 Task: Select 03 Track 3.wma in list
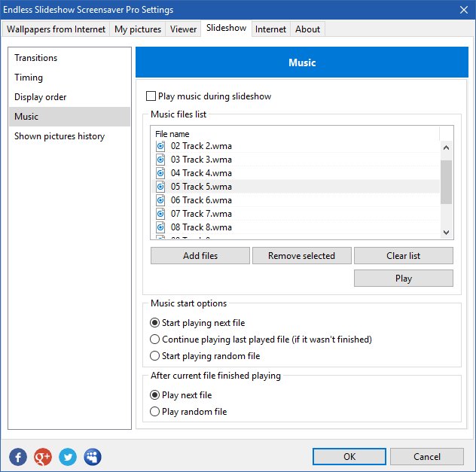point(295,160)
